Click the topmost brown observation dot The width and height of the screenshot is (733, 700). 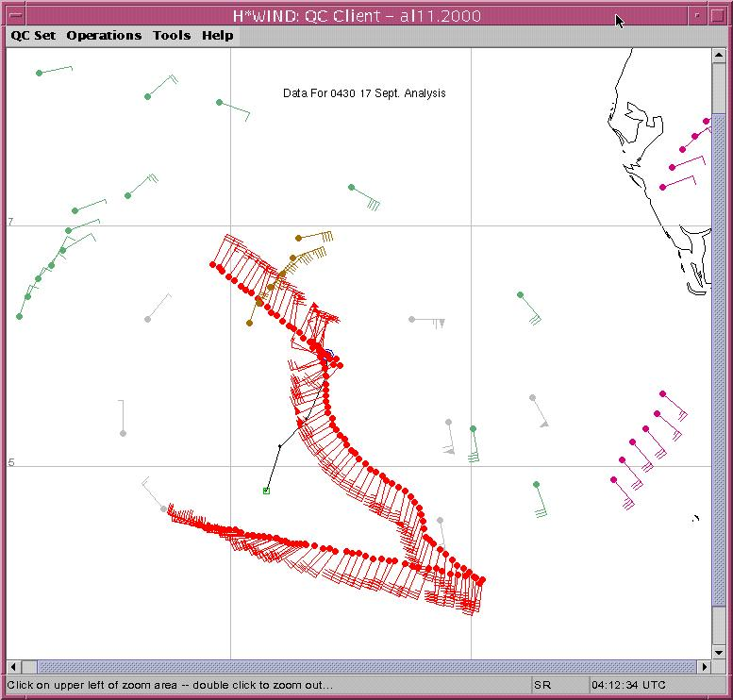coord(298,239)
